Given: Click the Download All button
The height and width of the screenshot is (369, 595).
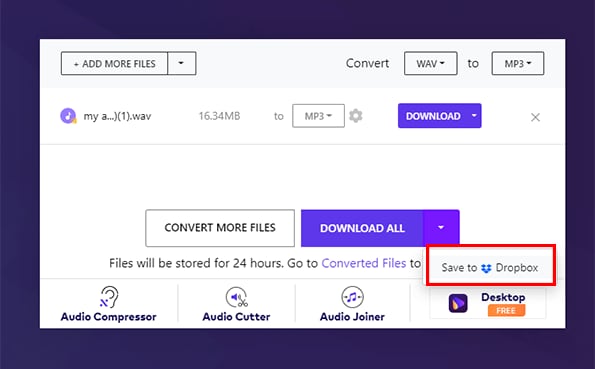Looking at the screenshot, I should (362, 228).
